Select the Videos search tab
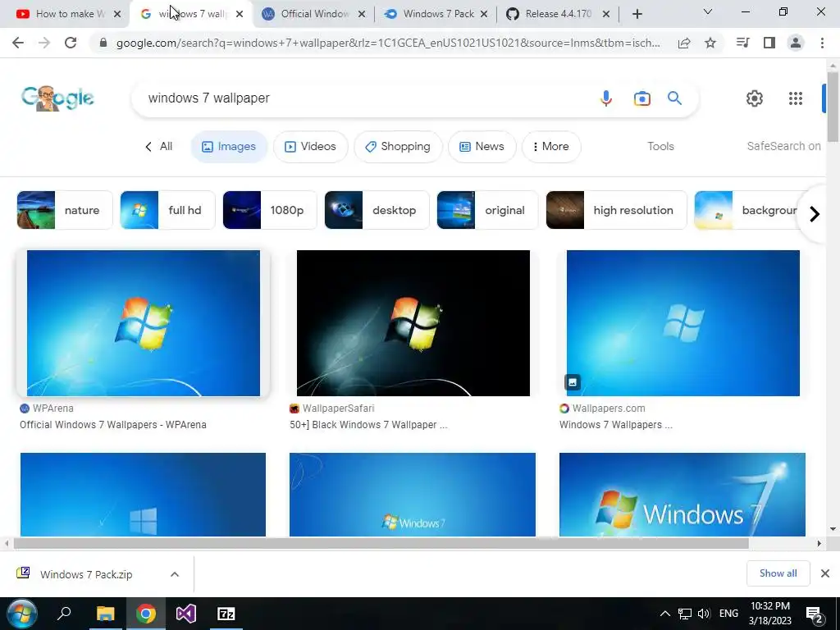The height and width of the screenshot is (630, 840). (311, 146)
